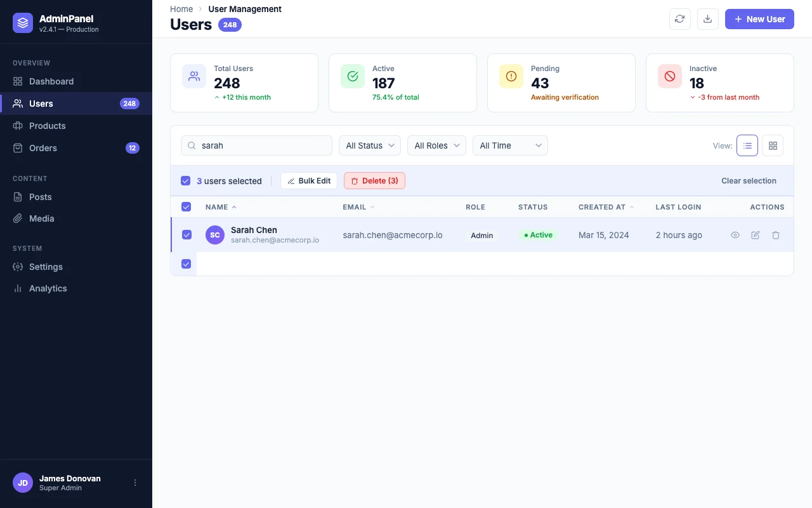Create a New User
Screen dimensions: 812x508
(x=759, y=19)
